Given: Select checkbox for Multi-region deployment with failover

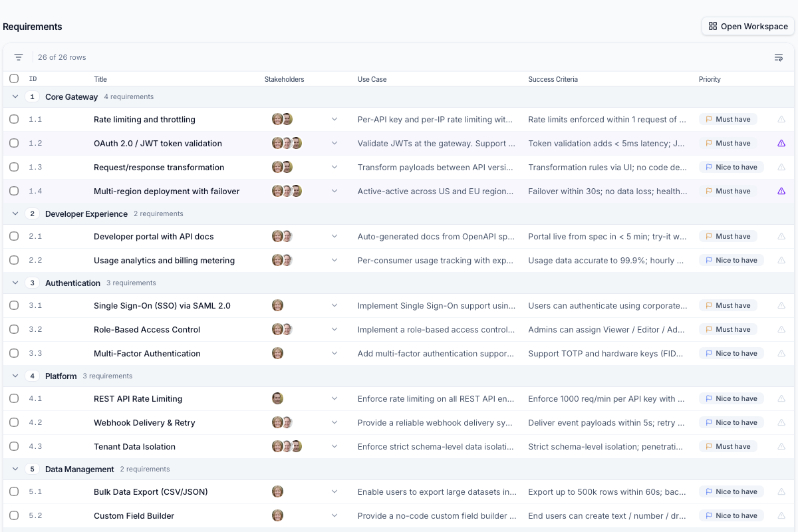Looking at the screenshot, I should pyautogui.click(x=14, y=192).
